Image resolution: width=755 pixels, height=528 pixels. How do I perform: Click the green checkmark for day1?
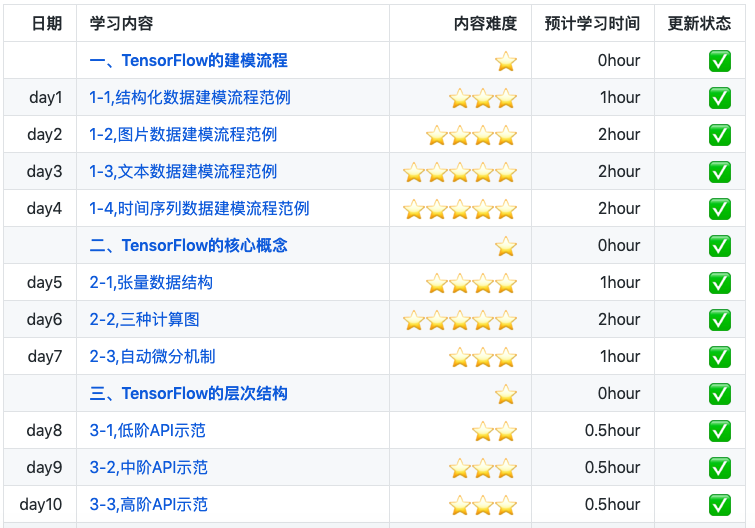719,98
